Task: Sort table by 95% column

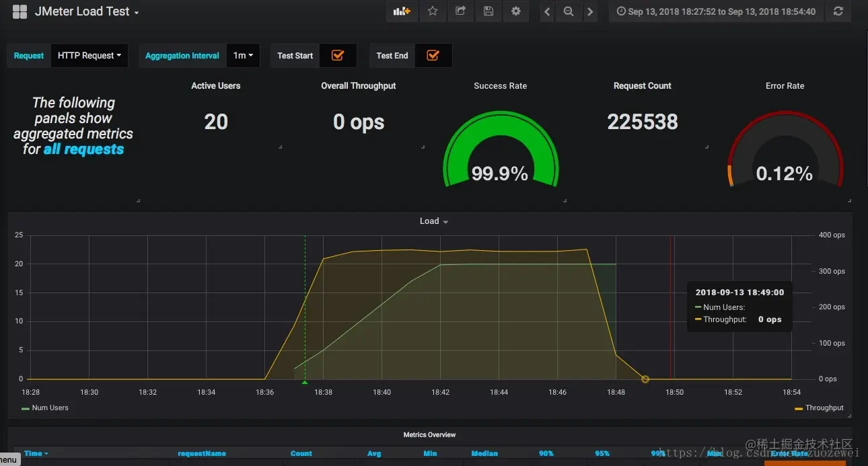Action: [602, 453]
